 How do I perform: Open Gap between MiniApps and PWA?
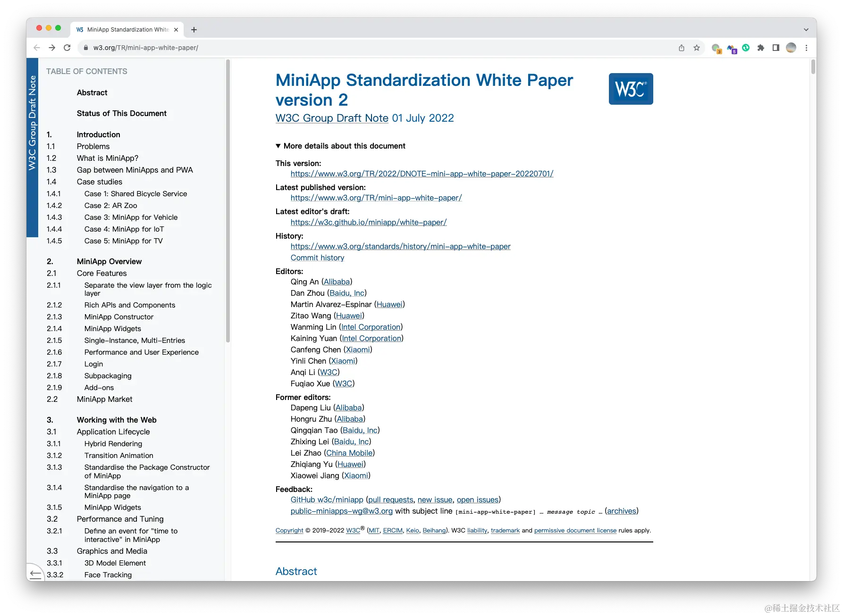(x=135, y=170)
